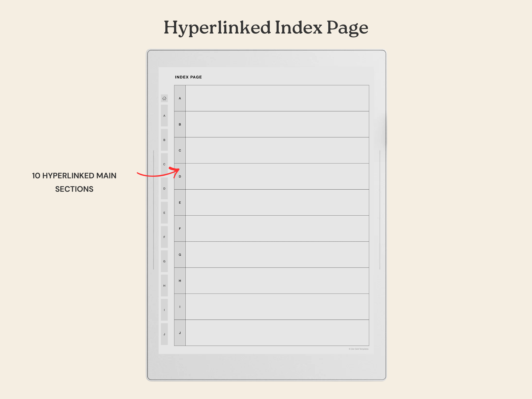Click index table letter cell F
Screen dimensions: 532x399
180,229
